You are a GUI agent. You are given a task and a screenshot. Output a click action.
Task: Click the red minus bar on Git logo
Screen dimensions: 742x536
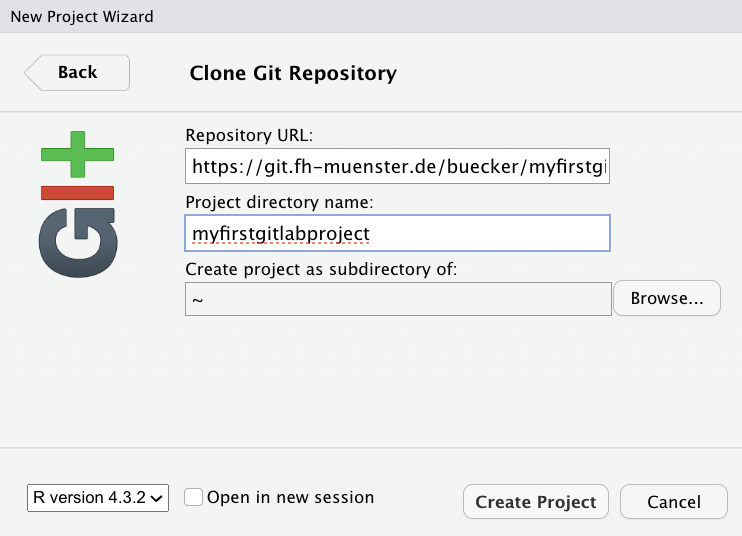[78, 193]
